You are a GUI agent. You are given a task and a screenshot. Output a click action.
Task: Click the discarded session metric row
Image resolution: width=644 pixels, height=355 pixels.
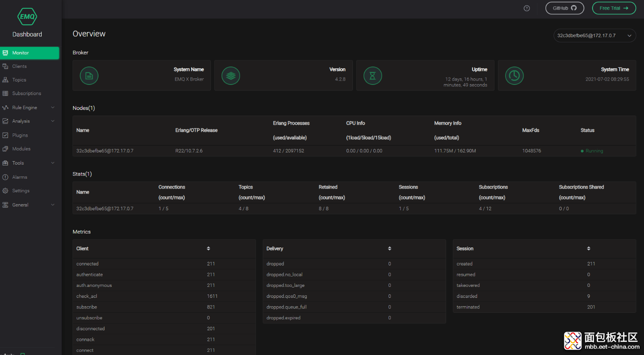(544, 296)
